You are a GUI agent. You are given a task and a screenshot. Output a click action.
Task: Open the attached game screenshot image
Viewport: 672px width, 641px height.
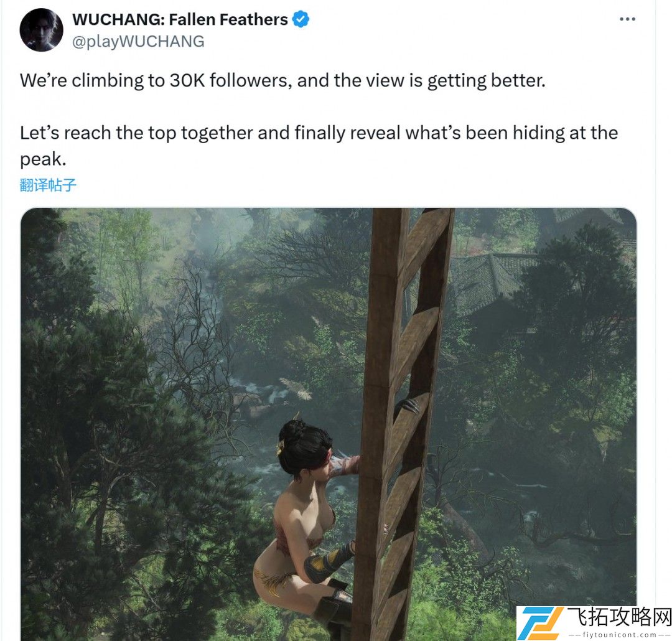point(329,424)
